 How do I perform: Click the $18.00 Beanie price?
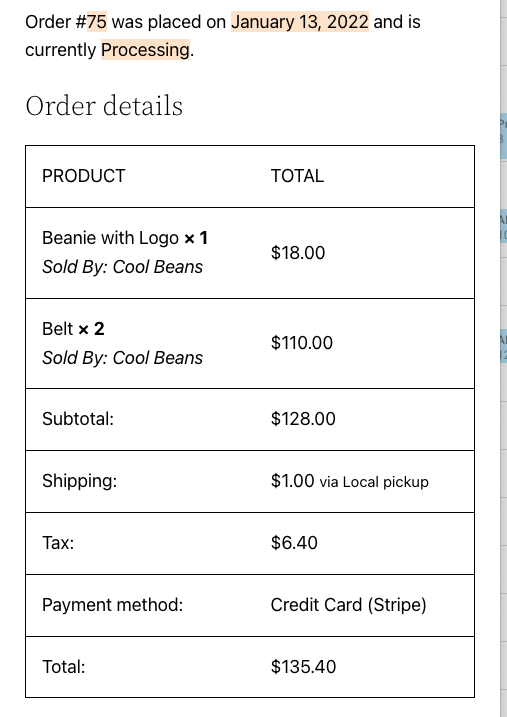298,252
